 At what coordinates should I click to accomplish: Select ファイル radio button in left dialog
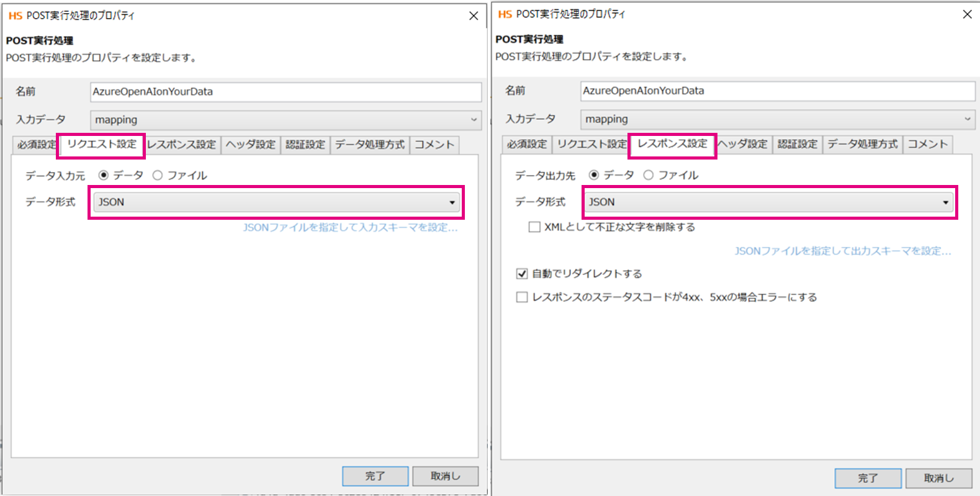[x=158, y=175]
